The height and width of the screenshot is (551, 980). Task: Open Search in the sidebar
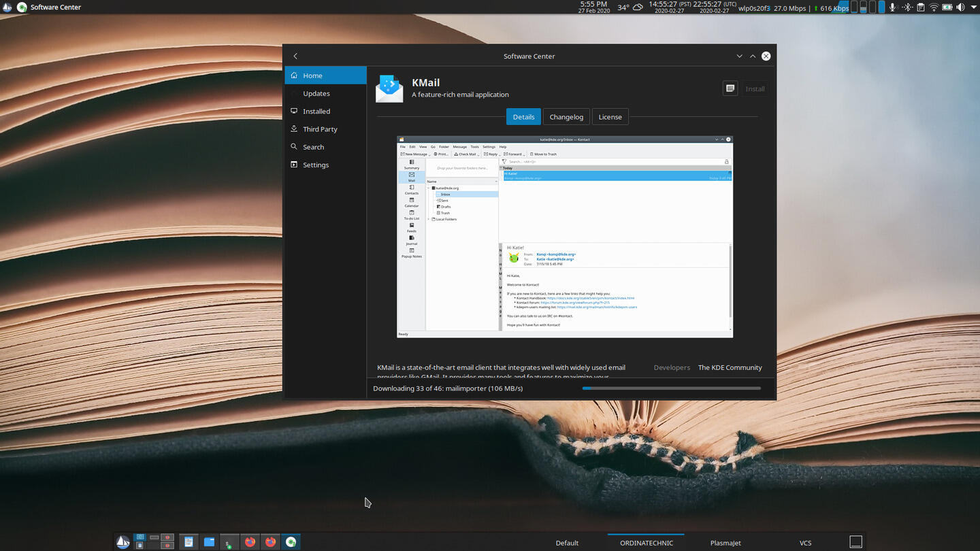[x=325, y=147]
